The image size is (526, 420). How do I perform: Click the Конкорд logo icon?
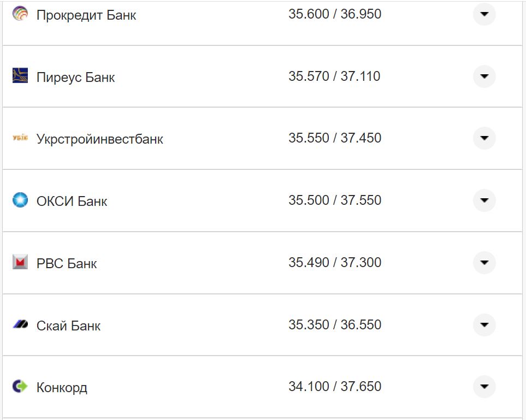point(20,387)
